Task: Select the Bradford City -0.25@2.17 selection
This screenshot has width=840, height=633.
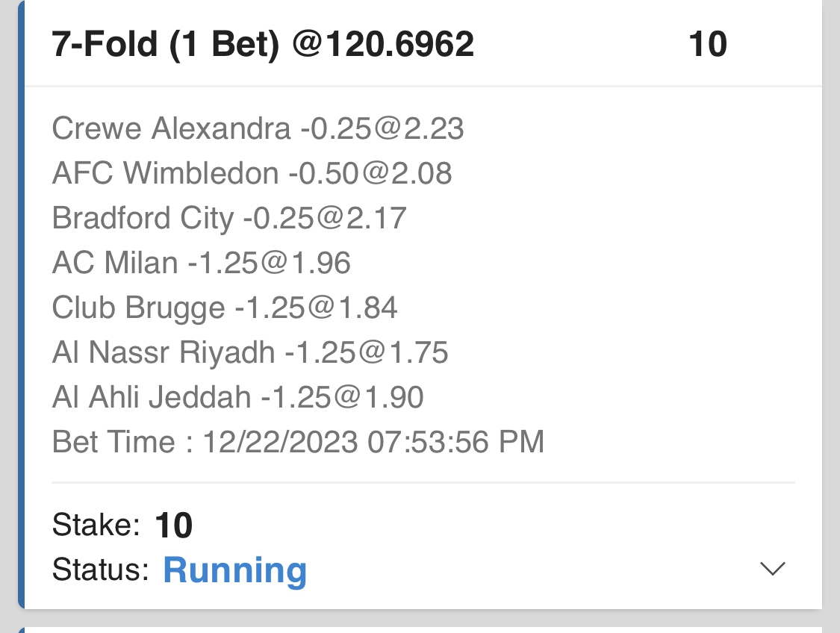Action: click(229, 219)
